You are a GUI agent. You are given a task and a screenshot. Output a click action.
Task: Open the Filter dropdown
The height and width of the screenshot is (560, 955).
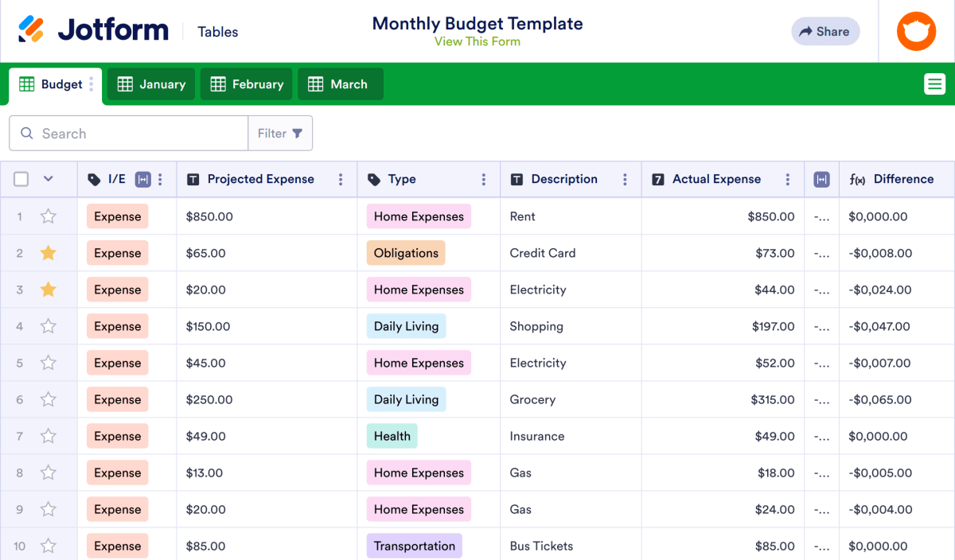280,134
